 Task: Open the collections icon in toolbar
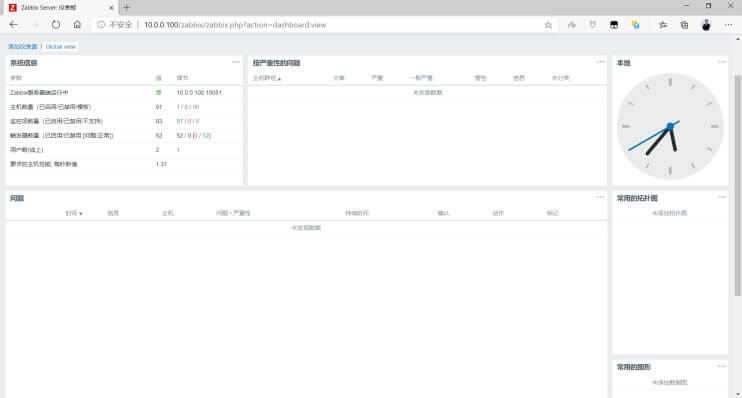[684, 25]
